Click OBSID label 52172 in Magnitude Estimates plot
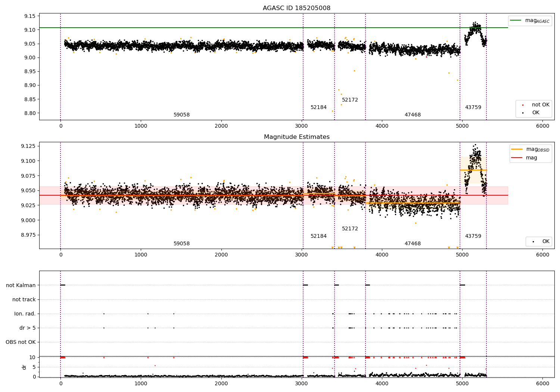This screenshot has height=392, width=560. coord(350,229)
